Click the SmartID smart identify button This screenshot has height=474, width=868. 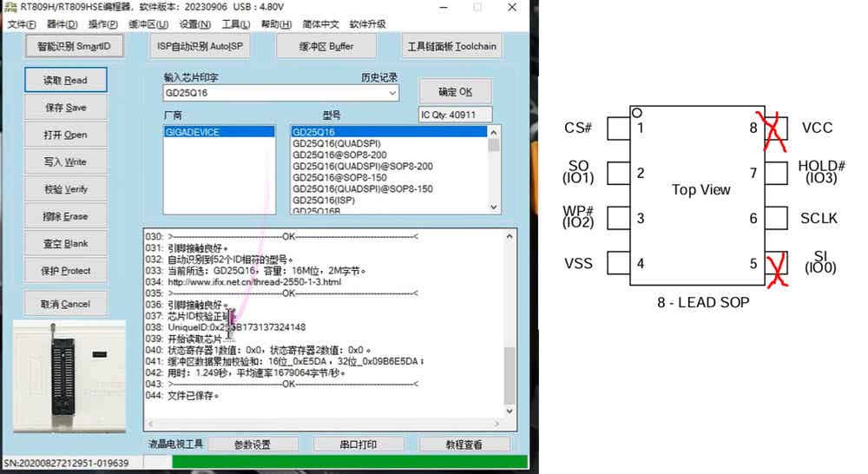pyautogui.click(x=74, y=47)
